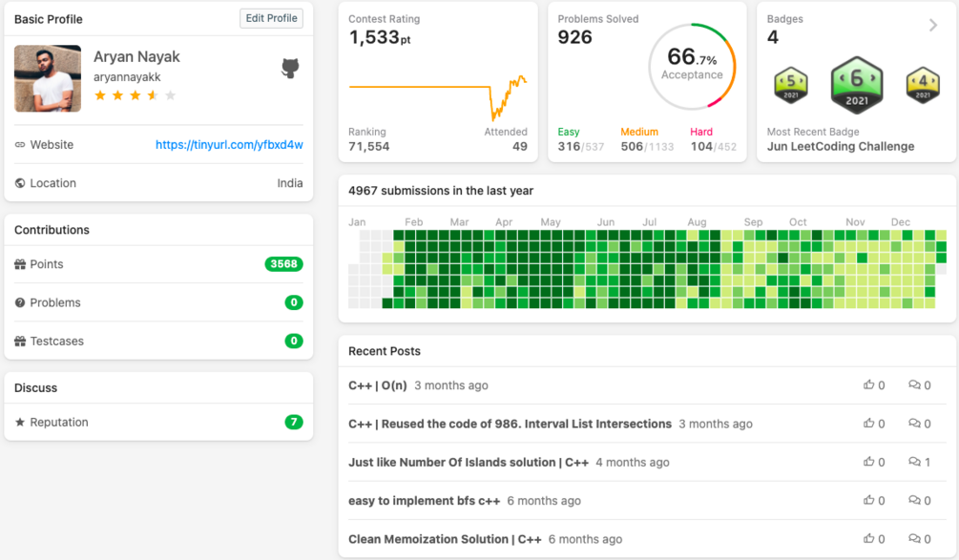Like the C++ | O(n) post

[x=868, y=384]
